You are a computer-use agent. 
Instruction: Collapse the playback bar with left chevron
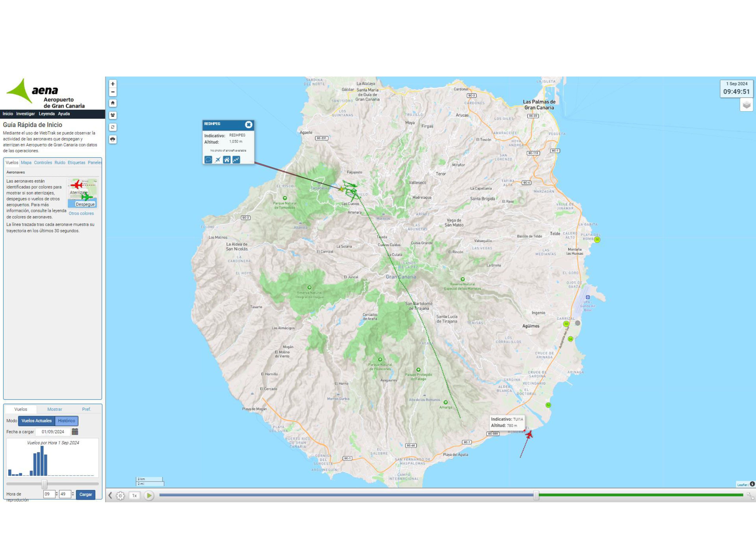[x=110, y=496]
